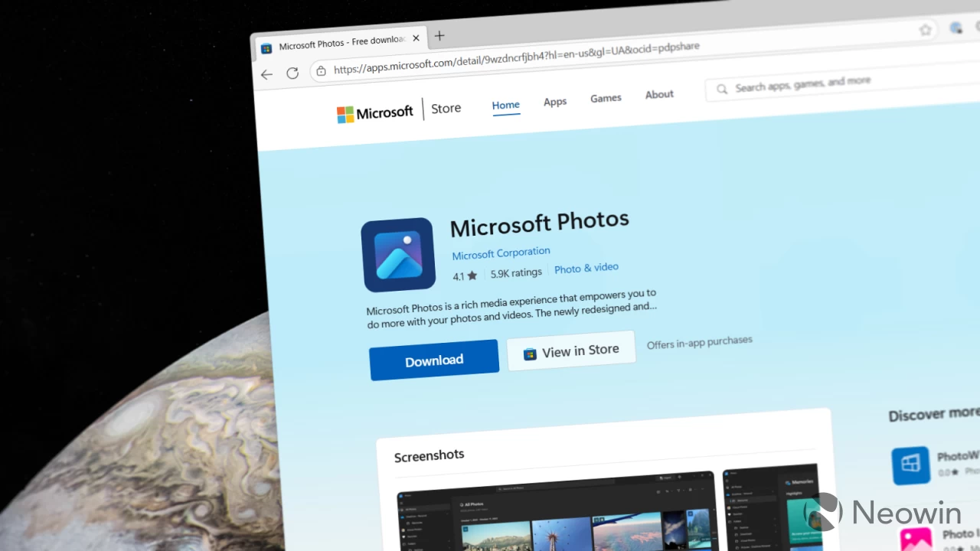Select the search magnifier icon

pos(720,89)
